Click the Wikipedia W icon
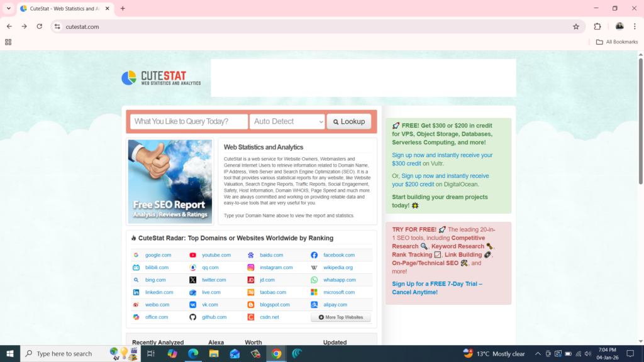 tap(314, 267)
